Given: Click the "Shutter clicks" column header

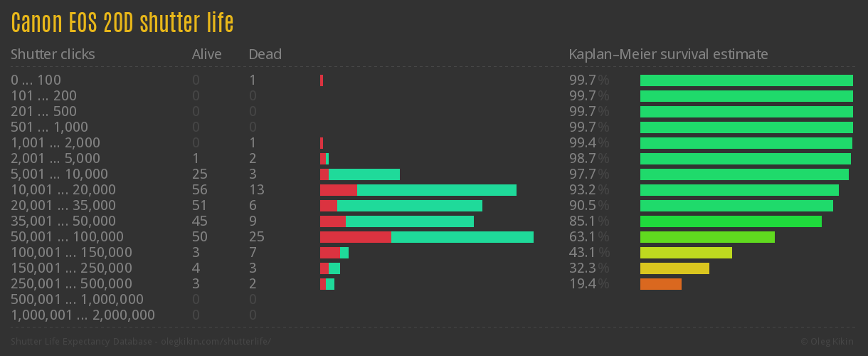Looking at the screenshot, I should pyautogui.click(x=53, y=54).
